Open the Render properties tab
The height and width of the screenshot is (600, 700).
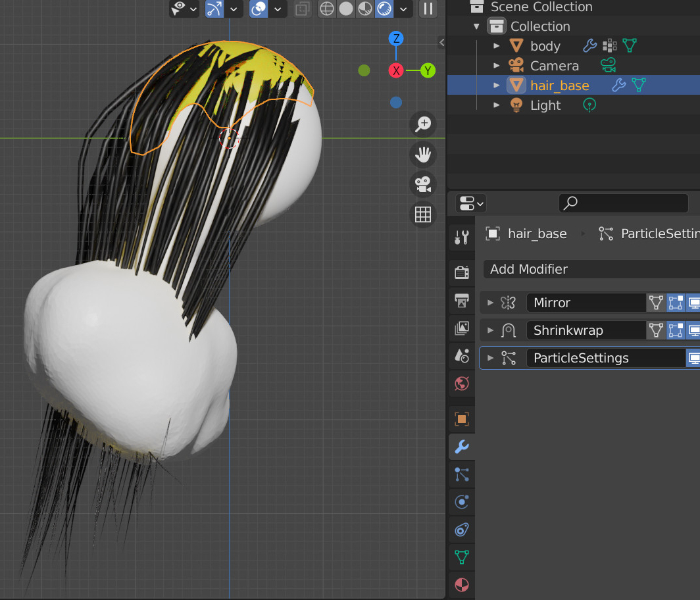coord(462,272)
